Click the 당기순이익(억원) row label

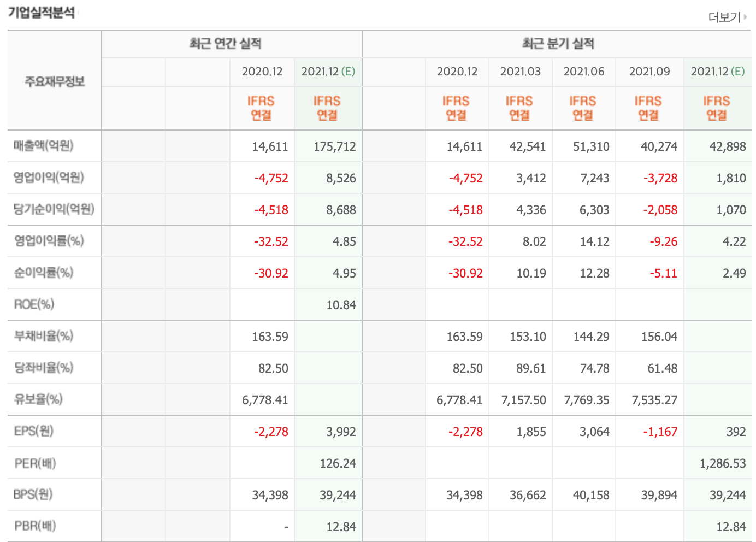(x=54, y=209)
